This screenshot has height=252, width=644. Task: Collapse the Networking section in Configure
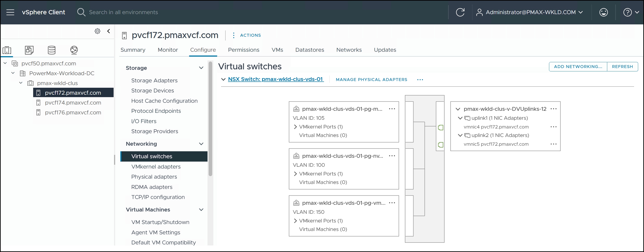coord(201,144)
